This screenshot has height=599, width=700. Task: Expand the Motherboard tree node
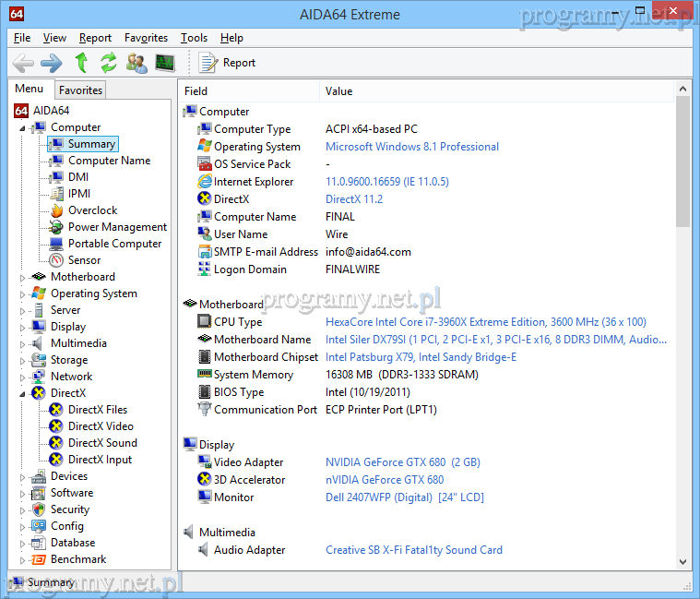pos(24,277)
